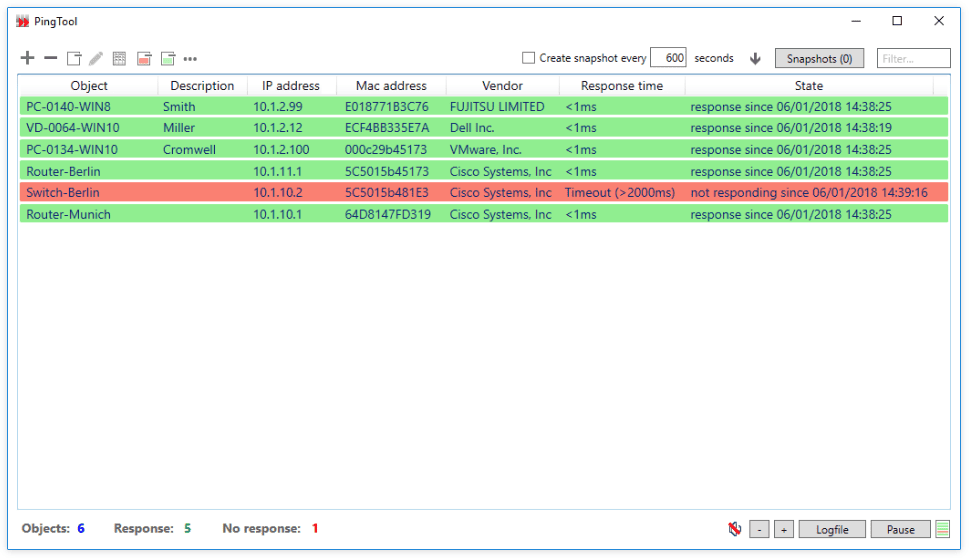Screen dimensions: 969x558
Task: Toggle the muted speaker sound icon
Action: coord(734,529)
